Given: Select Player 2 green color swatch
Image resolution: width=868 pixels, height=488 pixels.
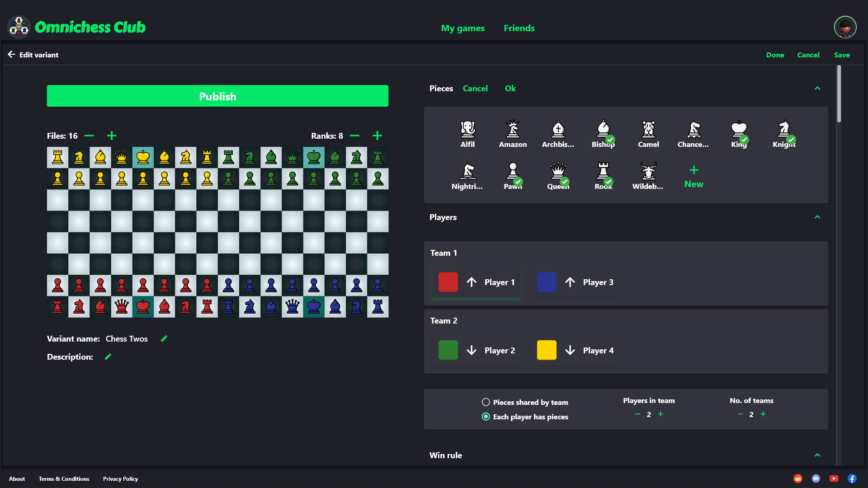Looking at the screenshot, I should [448, 350].
